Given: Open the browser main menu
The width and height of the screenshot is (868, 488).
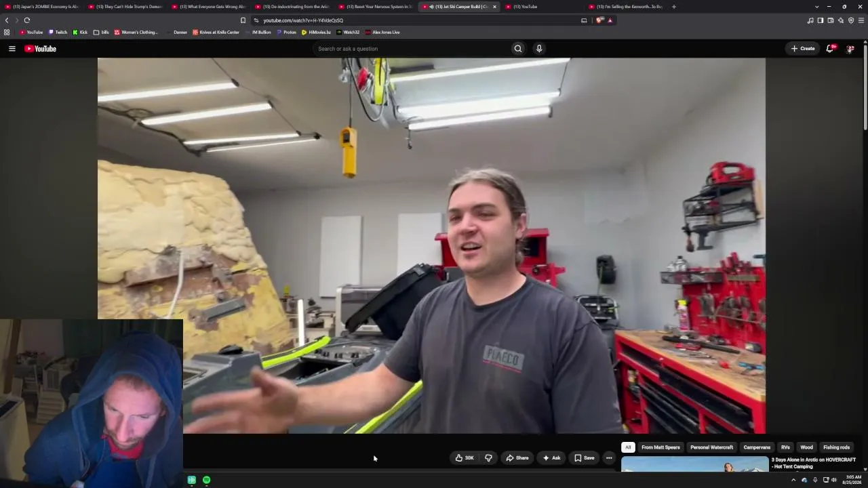Looking at the screenshot, I should coord(861,20).
